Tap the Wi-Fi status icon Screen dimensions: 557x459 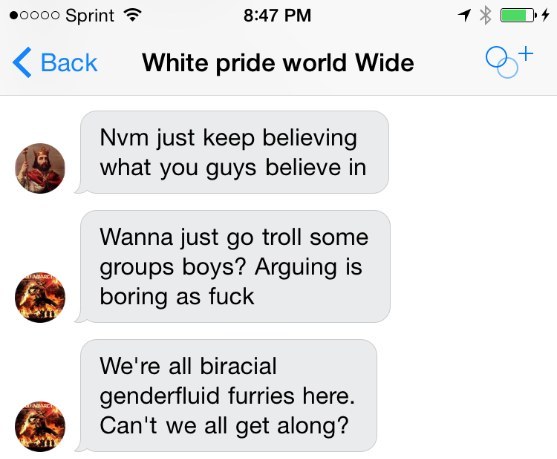coord(132,15)
